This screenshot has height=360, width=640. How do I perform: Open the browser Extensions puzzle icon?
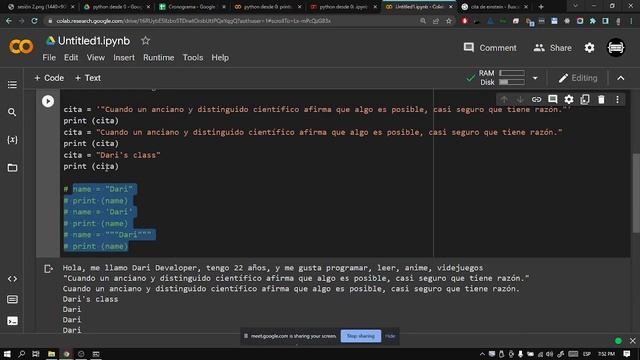(593, 21)
